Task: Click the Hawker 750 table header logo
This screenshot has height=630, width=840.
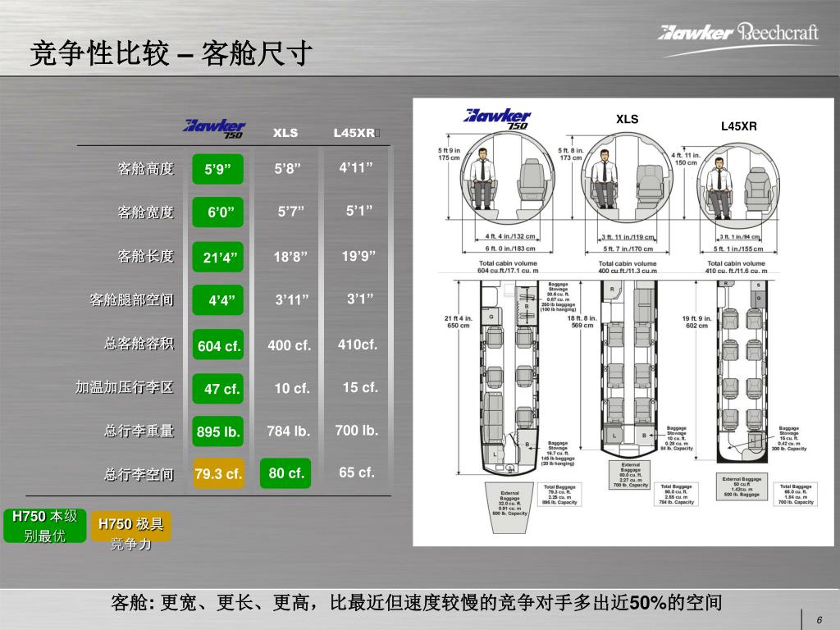Action: (x=215, y=129)
